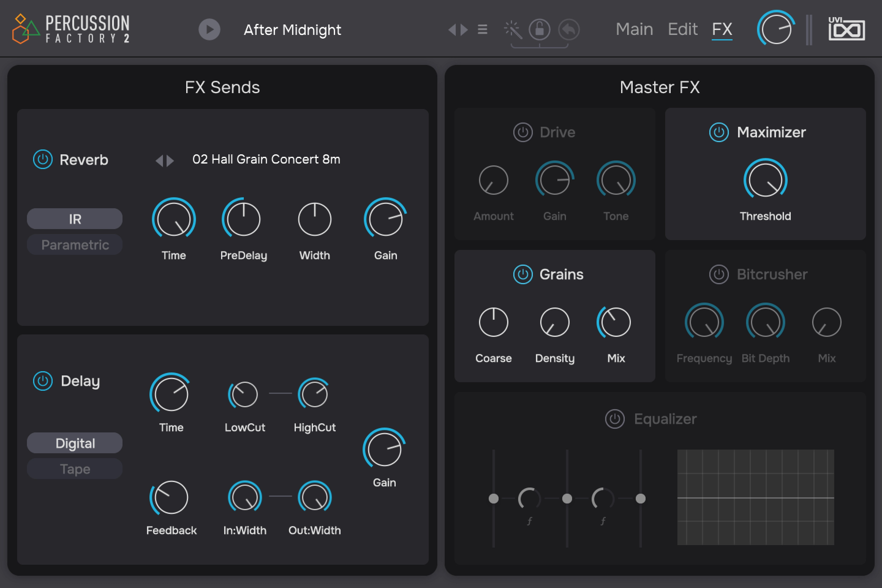Click the undo arrow icon
The height and width of the screenshot is (588, 882).
(569, 29)
